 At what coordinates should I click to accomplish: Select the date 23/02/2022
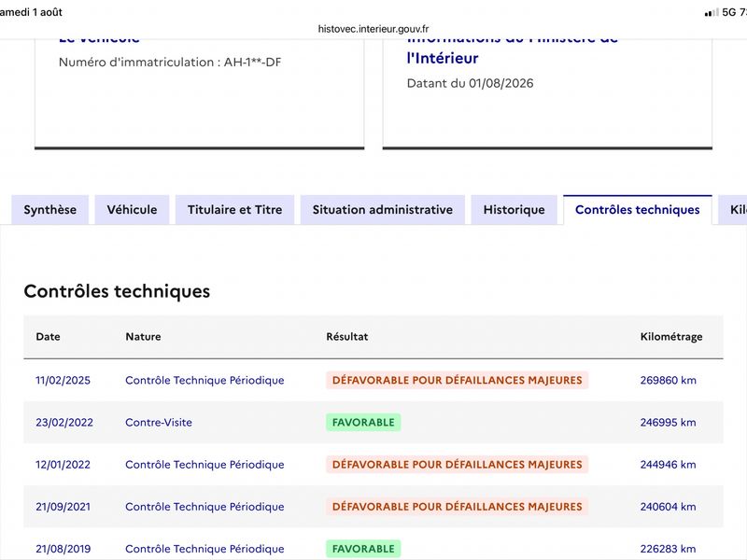pos(64,423)
